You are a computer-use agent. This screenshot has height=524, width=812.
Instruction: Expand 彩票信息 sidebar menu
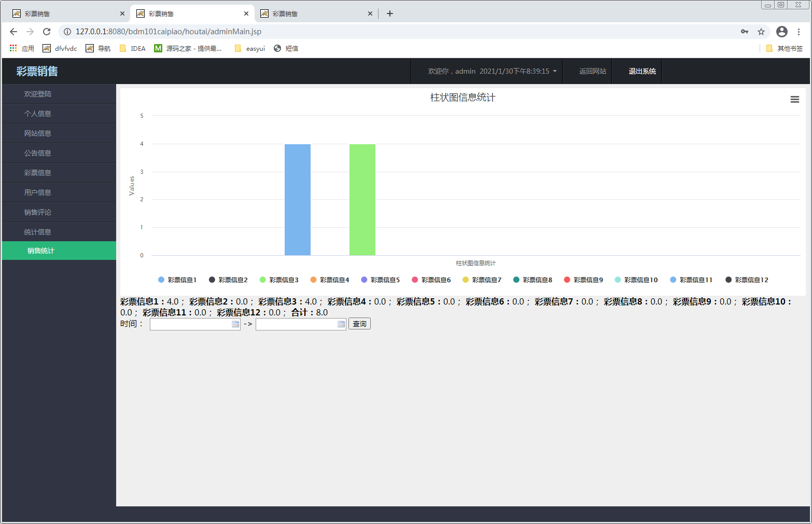[x=59, y=173]
